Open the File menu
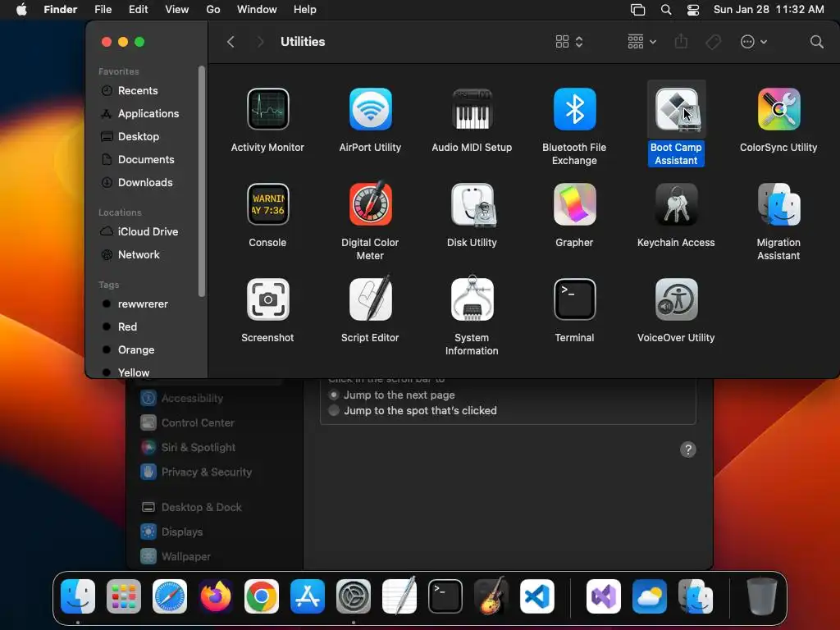This screenshot has height=630, width=840. coord(103,10)
